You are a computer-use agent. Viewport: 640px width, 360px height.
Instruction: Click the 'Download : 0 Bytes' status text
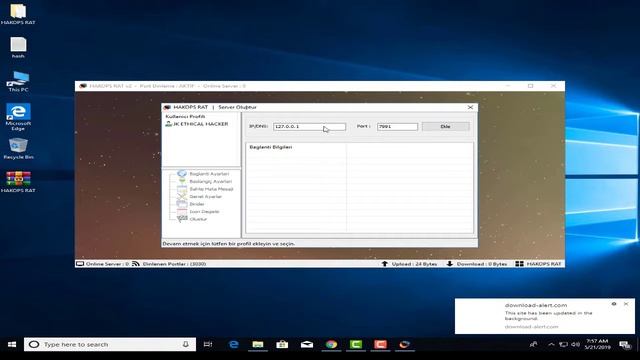[x=482, y=264]
